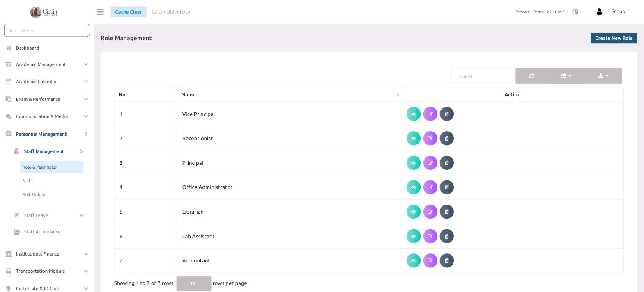This screenshot has height=292, width=644.
Task: View the Accountant role details
Action: click(413, 260)
